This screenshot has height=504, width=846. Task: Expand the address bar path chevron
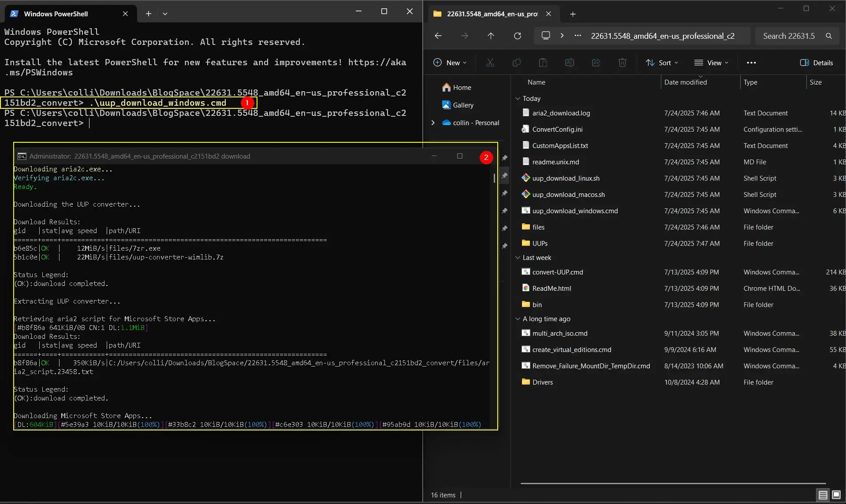562,36
